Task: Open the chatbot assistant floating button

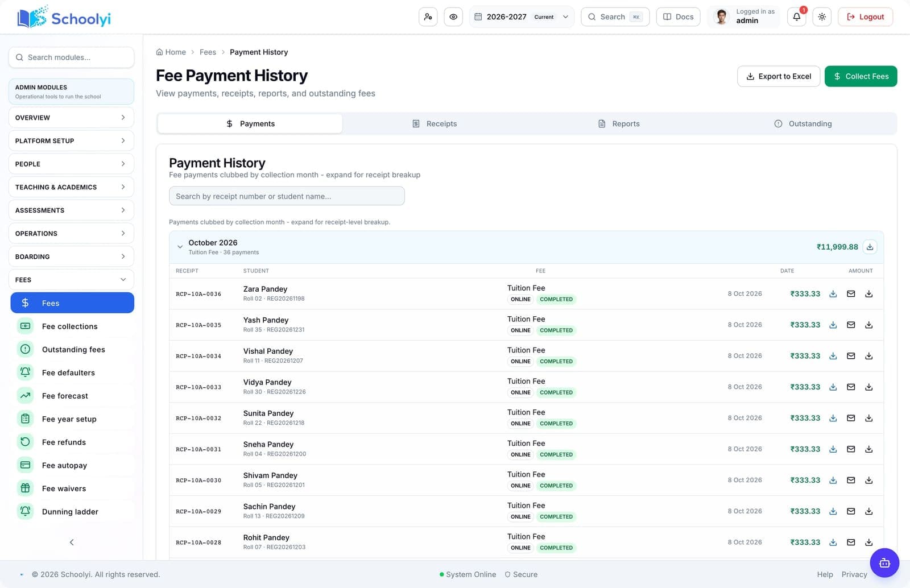Action: click(884, 563)
